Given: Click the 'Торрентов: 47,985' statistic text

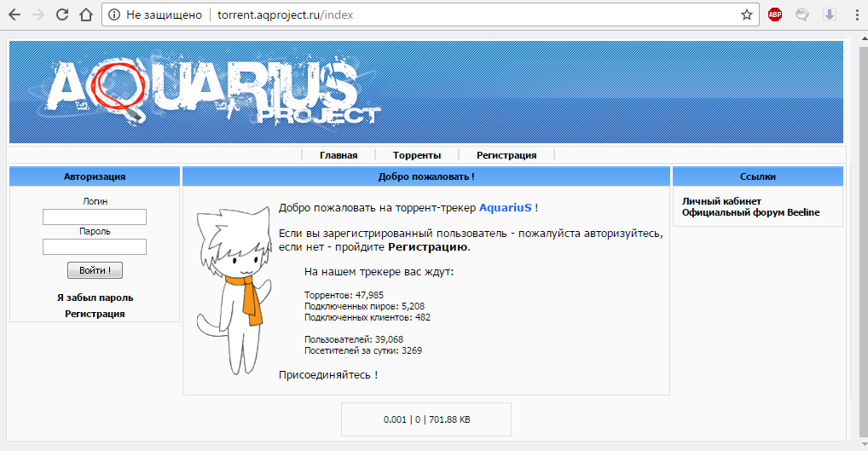Looking at the screenshot, I should point(344,296).
